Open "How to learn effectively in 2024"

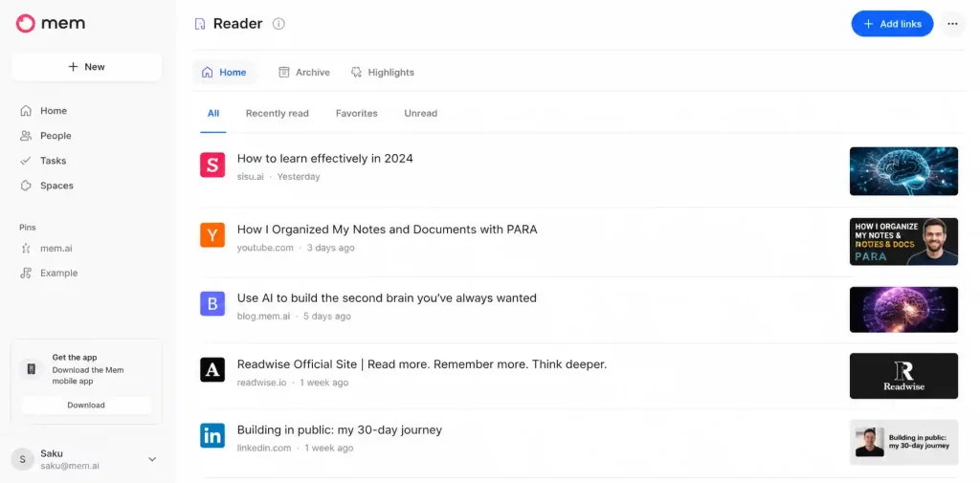(x=325, y=158)
